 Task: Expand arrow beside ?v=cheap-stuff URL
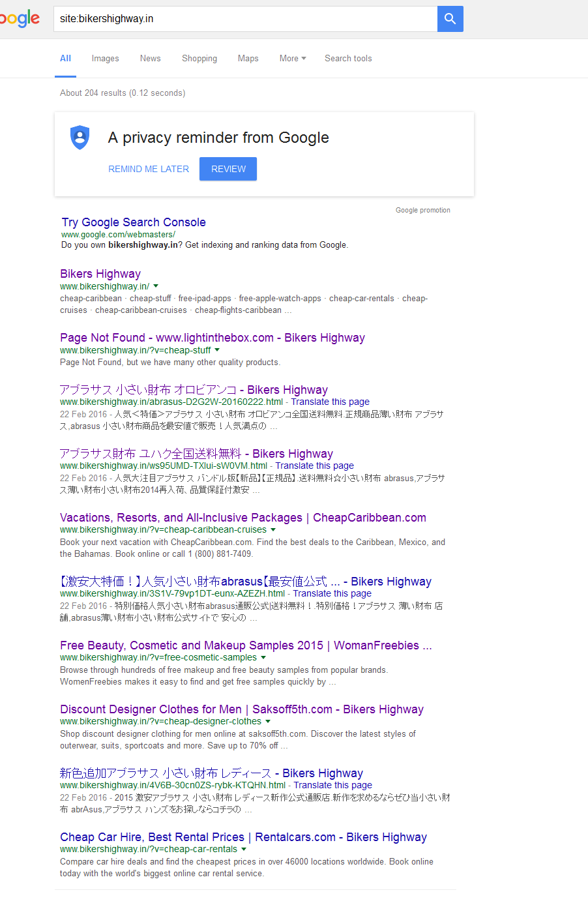click(217, 350)
